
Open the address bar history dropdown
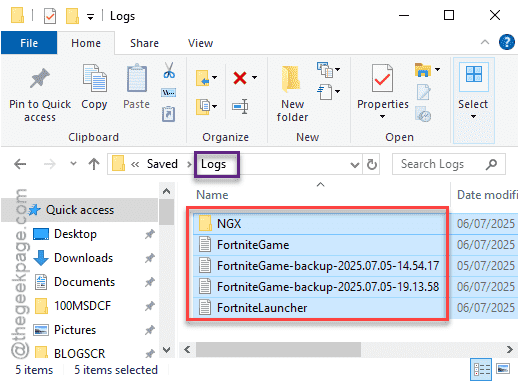tap(355, 164)
